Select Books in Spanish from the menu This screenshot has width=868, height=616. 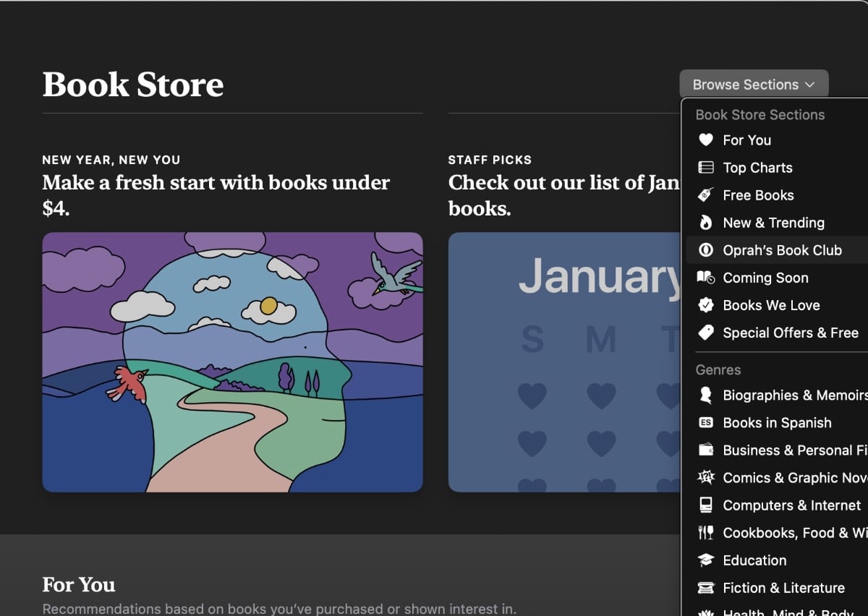click(x=777, y=423)
